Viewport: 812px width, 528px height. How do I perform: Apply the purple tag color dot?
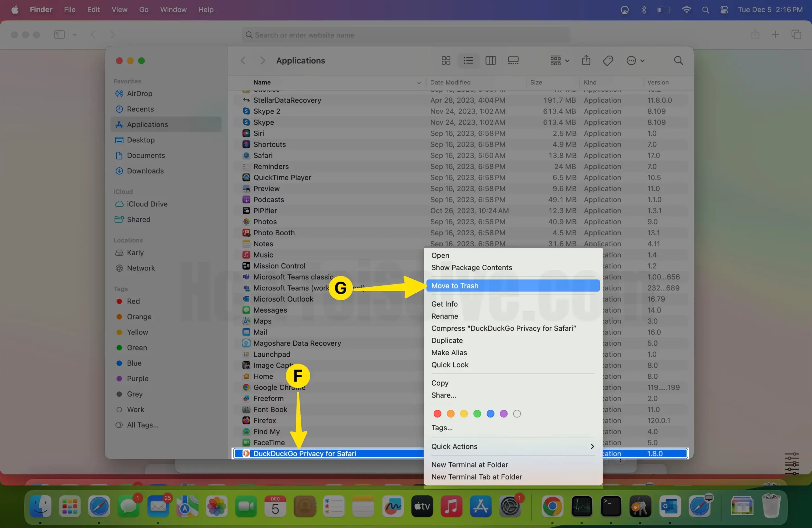pyautogui.click(x=504, y=414)
